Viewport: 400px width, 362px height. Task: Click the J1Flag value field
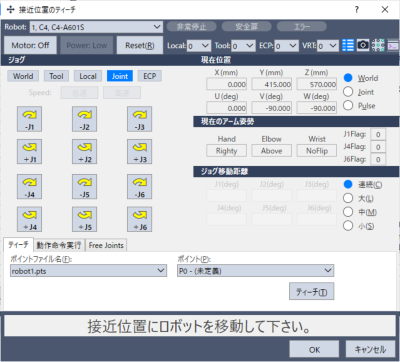[378, 134]
